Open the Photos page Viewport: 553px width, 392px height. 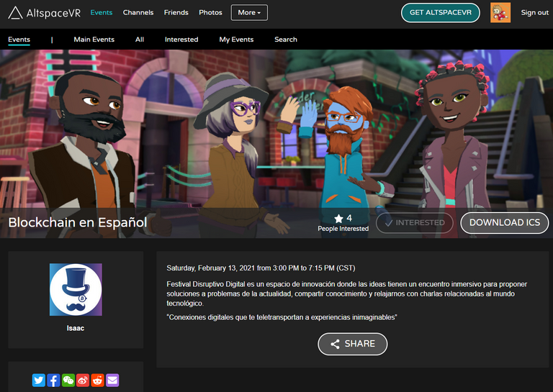(210, 13)
